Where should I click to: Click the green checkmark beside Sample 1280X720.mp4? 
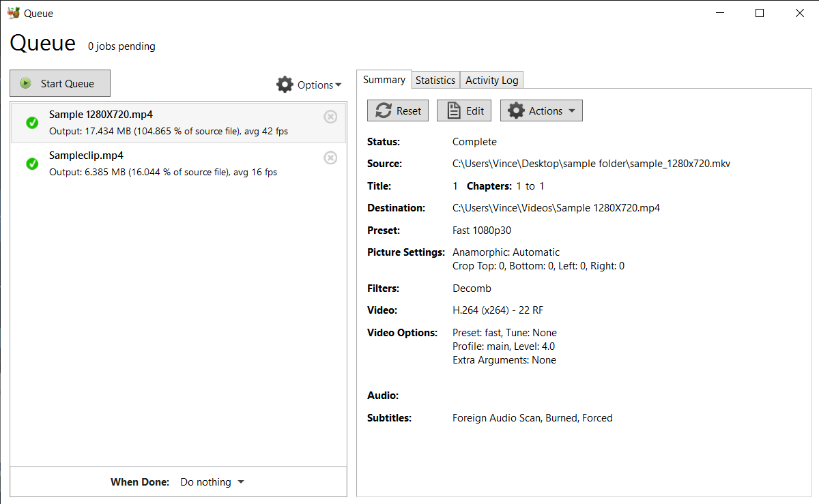31,123
